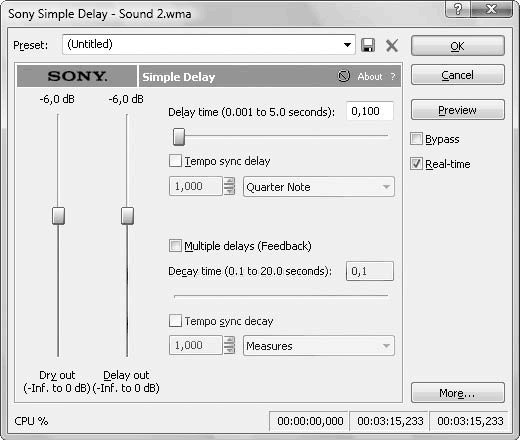The height and width of the screenshot is (440, 520).
Task: Open the About link in header
Action: [x=370, y=77]
